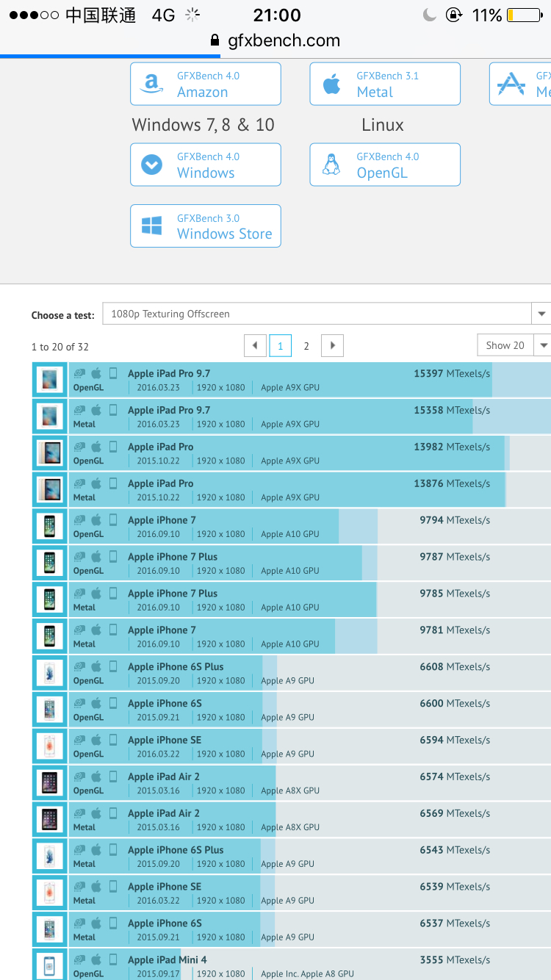Tap the Do Not Disturb moon icon
551x980 pixels.
[431, 15]
